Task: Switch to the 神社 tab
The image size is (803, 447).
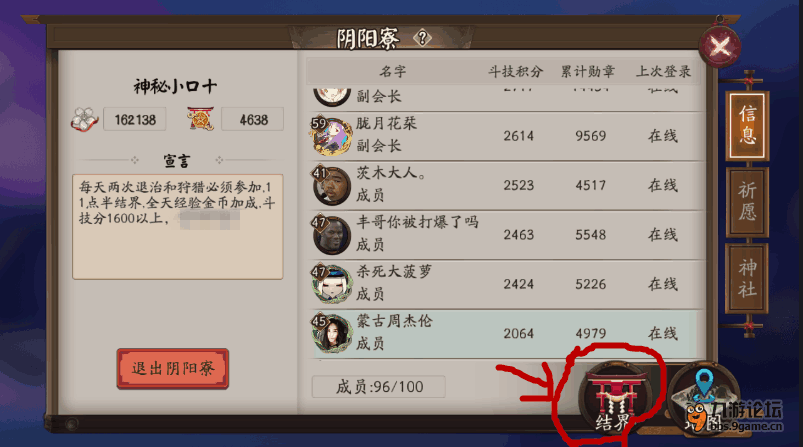Action: click(747, 278)
